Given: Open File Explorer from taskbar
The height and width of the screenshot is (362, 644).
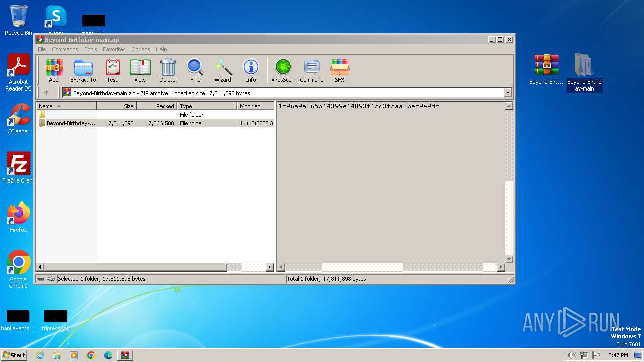Looking at the screenshot, I should click(x=57, y=355).
